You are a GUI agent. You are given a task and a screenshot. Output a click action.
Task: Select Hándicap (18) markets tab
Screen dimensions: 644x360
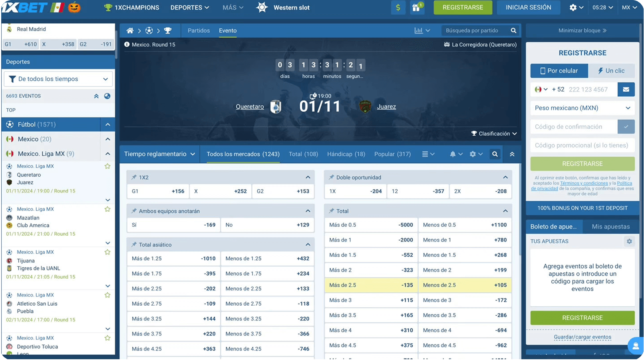click(x=346, y=154)
